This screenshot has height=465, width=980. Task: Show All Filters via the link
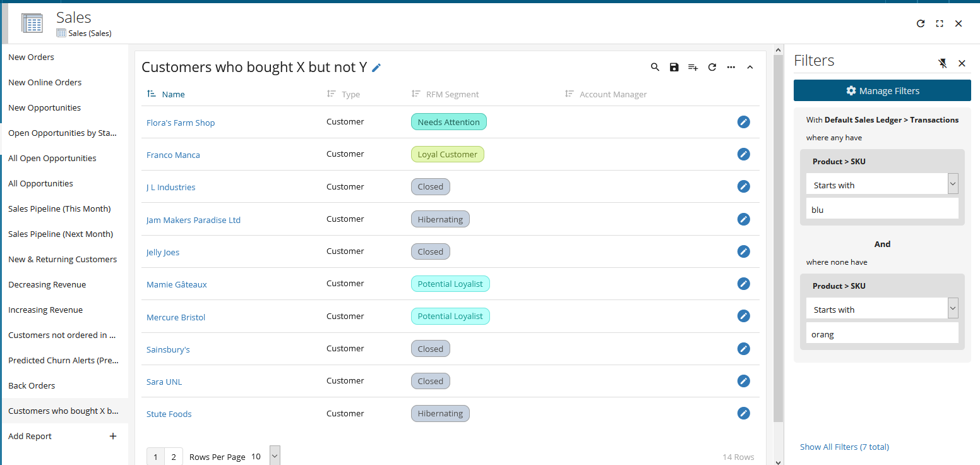click(844, 447)
